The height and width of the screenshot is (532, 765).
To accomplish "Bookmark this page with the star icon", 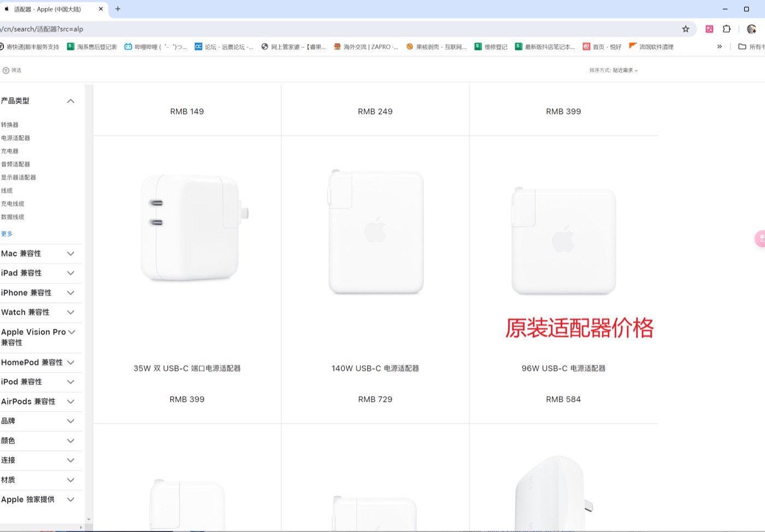I will tap(686, 29).
